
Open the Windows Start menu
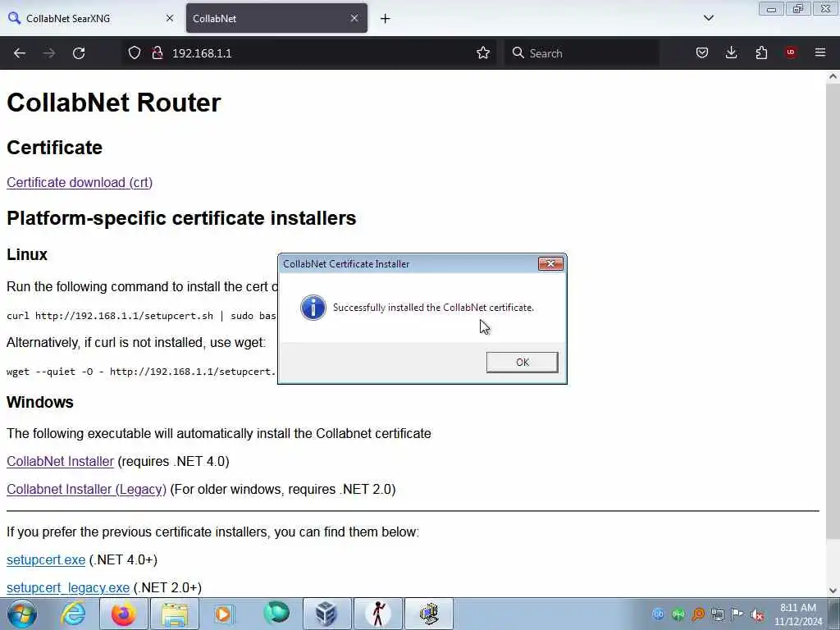click(x=21, y=614)
